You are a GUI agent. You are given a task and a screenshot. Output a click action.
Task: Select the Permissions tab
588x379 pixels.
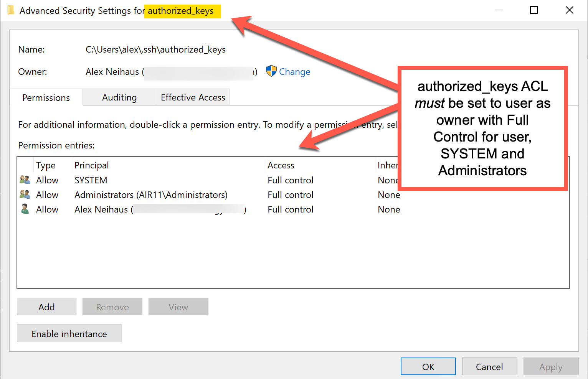[x=46, y=98]
